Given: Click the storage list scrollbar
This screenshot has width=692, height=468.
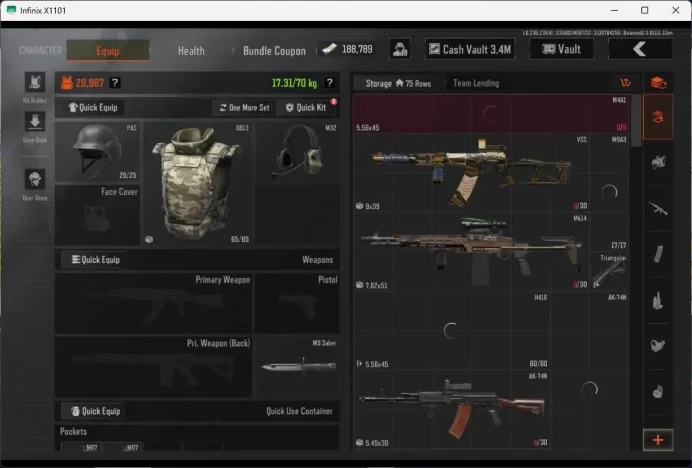Looking at the screenshot, I should [x=636, y=120].
